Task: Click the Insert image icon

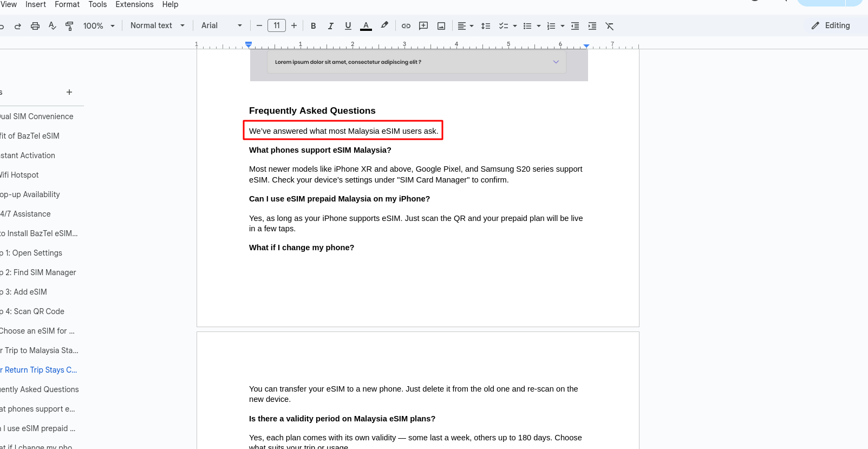Action: point(441,26)
